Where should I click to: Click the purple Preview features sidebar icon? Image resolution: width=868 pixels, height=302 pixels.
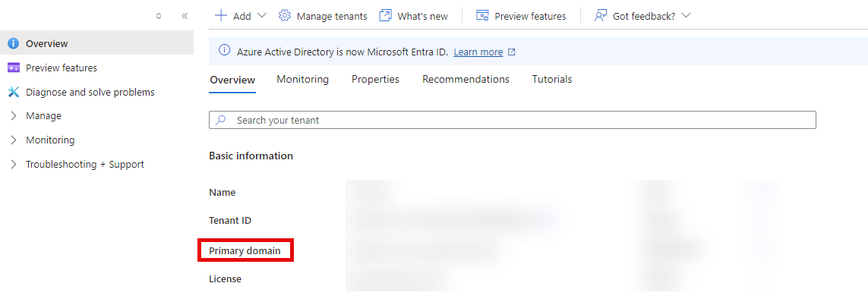coord(13,68)
